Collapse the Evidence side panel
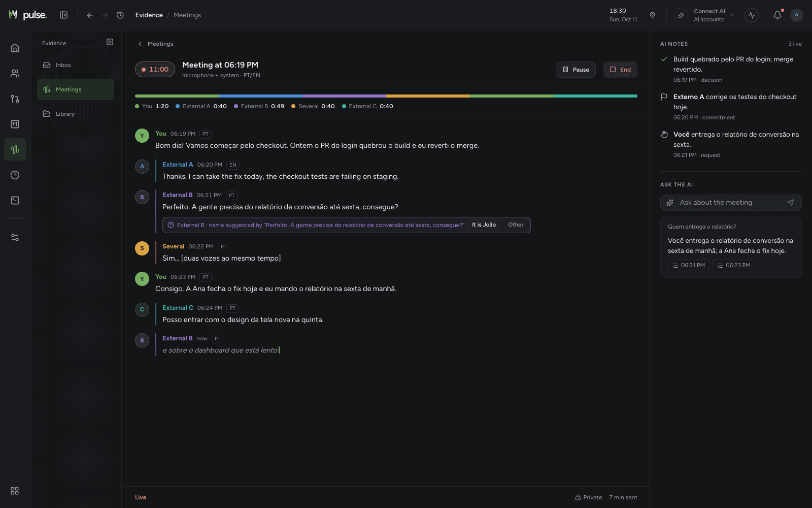 pos(110,42)
